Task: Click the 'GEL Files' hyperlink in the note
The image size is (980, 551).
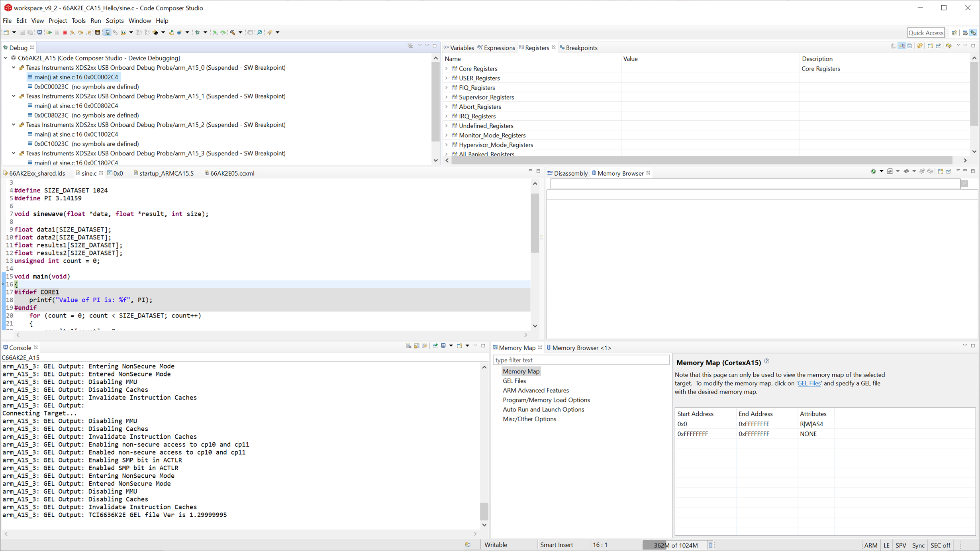Action: tap(809, 383)
